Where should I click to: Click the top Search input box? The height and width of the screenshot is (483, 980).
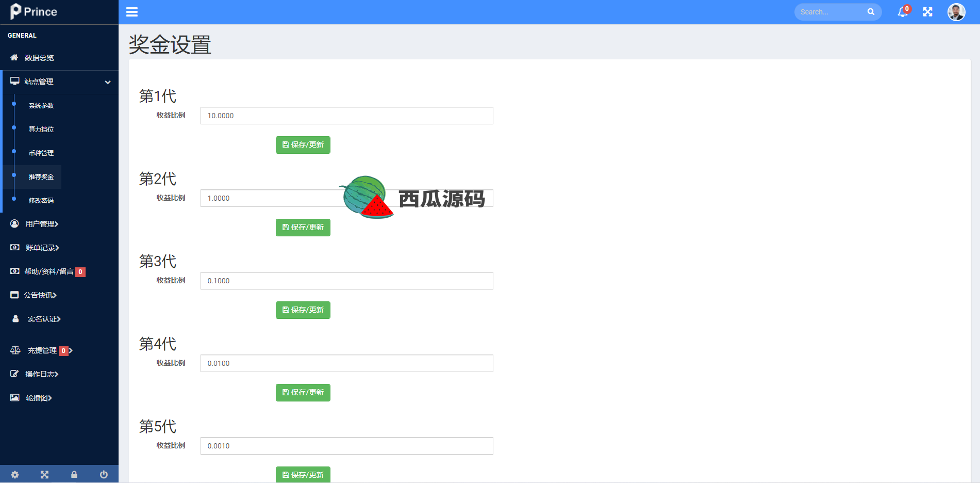tap(831, 12)
